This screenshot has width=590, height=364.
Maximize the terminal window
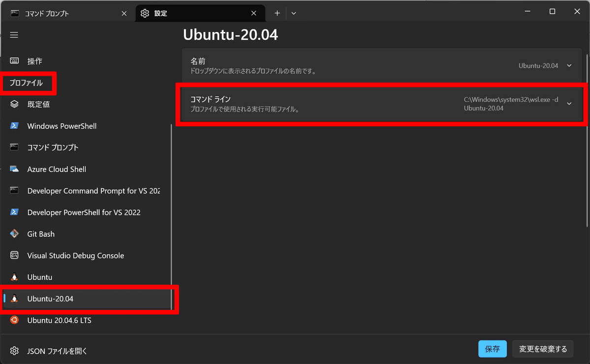point(552,11)
